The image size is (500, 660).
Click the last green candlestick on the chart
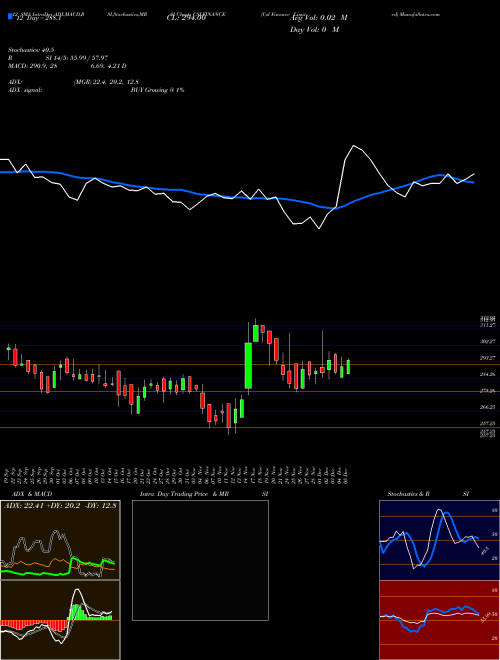click(348, 367)
